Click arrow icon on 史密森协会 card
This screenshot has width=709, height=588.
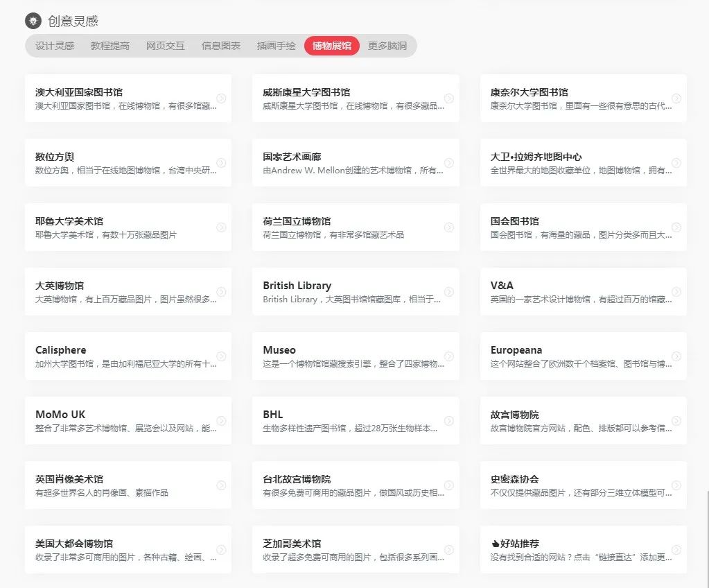(676, 485)
